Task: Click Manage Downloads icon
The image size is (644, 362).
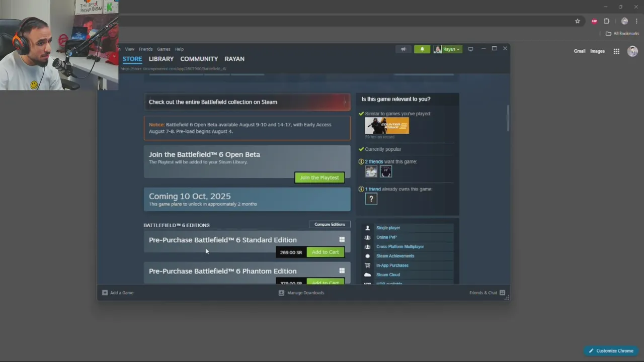Action: point(281,293)
